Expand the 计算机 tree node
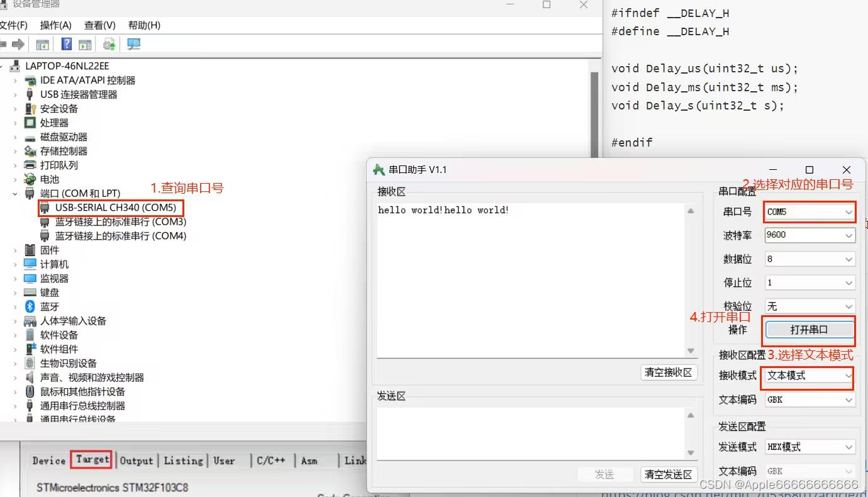 point(15,264)
